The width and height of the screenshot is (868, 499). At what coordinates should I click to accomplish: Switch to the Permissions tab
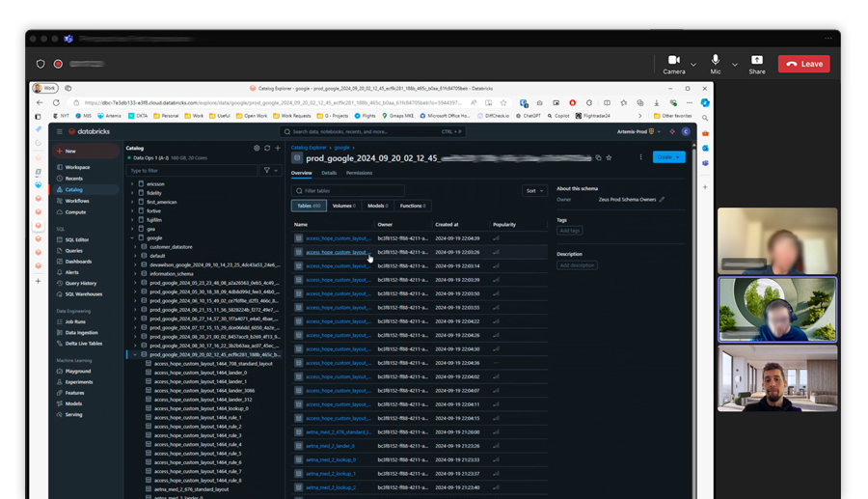[x=360, y=173]
